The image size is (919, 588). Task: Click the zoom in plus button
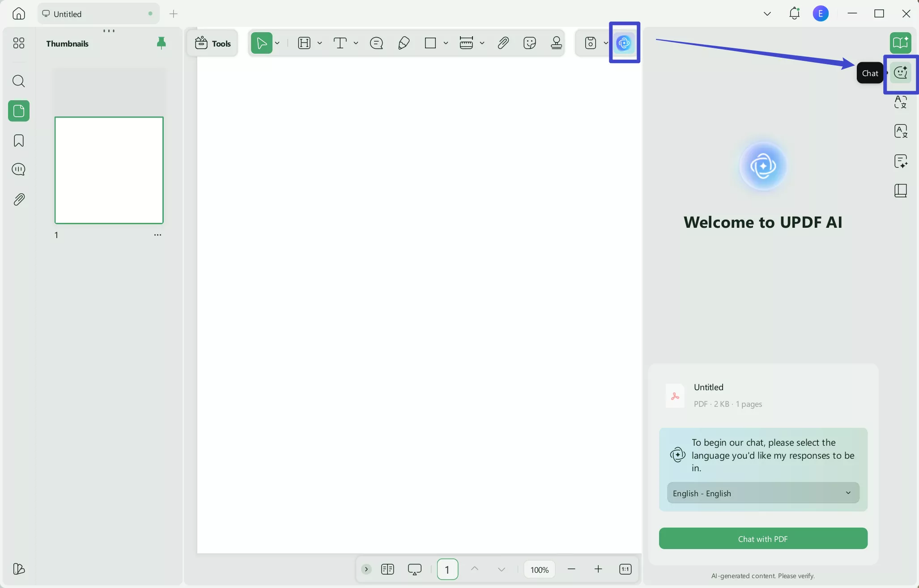click(598, 569)
